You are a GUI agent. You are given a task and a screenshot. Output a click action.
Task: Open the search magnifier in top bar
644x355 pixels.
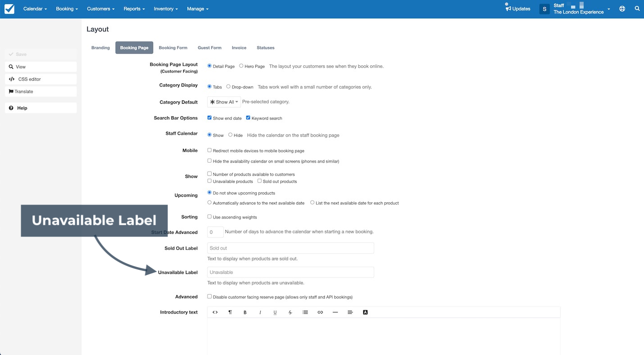pyautogui.click(x=637, y=9)
